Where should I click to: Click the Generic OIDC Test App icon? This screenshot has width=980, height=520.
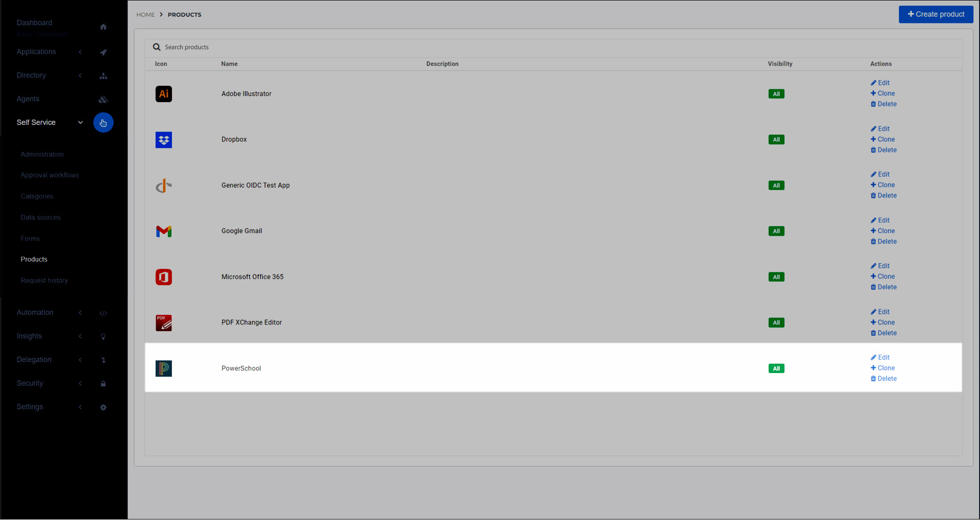pyautogui.click(x=164, y=186)
